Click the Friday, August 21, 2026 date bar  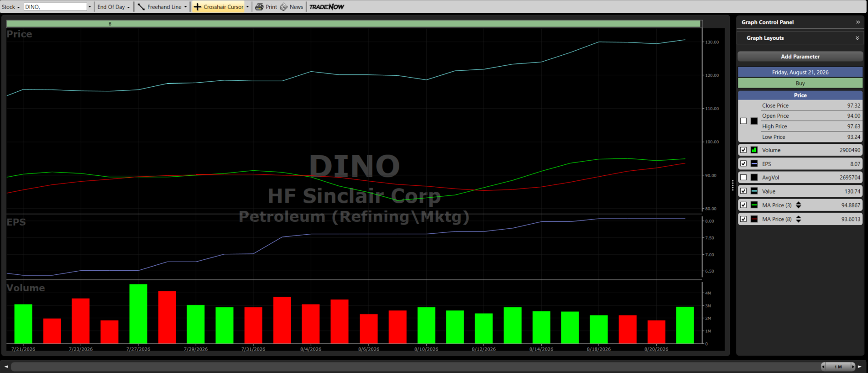pos(800,72)
